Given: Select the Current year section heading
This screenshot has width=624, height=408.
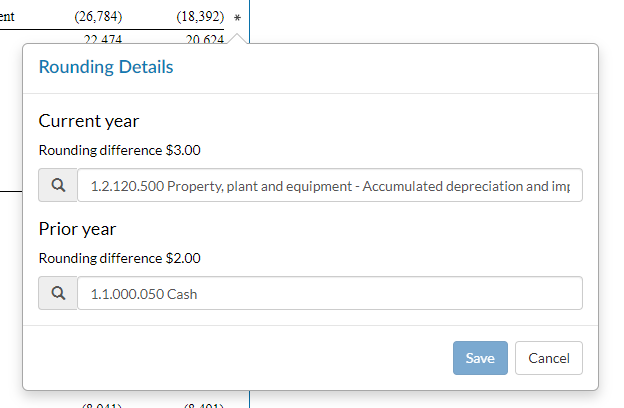Looking at the screenshot, I should [89, 121].
